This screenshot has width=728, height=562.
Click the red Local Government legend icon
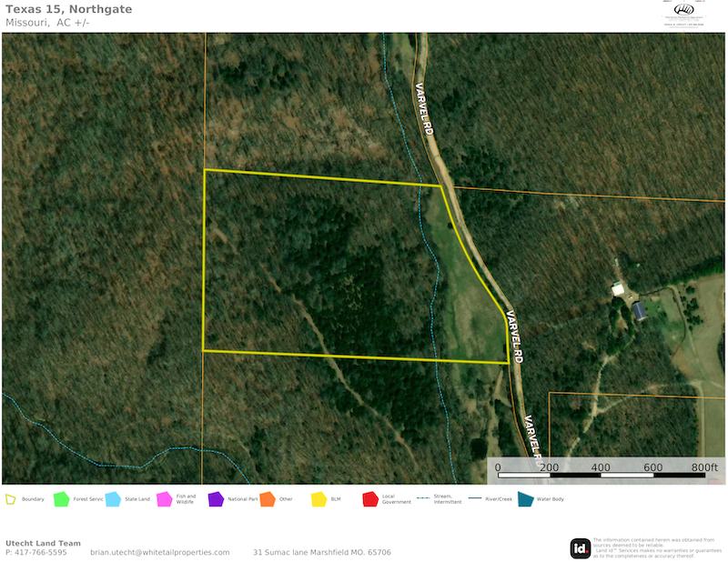[370, 499]
